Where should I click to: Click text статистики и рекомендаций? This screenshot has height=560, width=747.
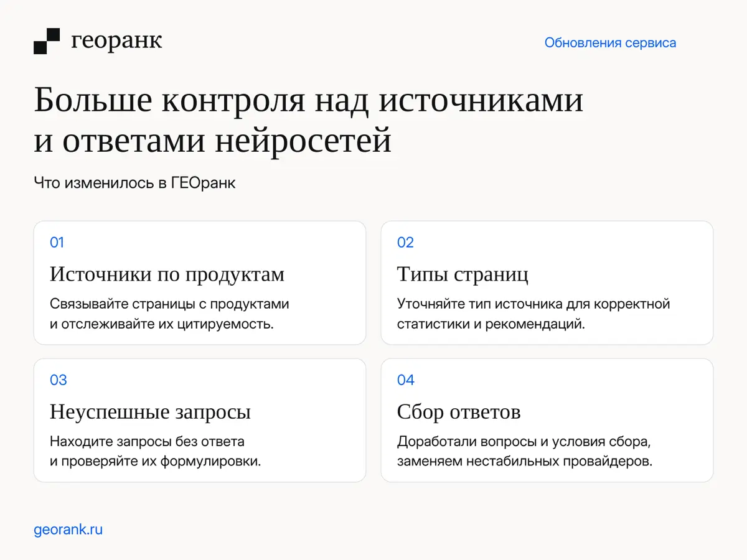[491, 325]
